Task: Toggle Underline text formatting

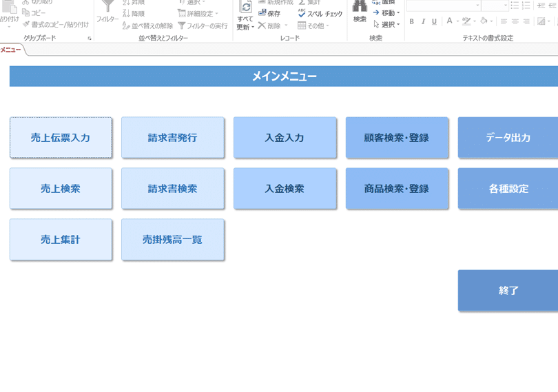Action: point(434,22)
